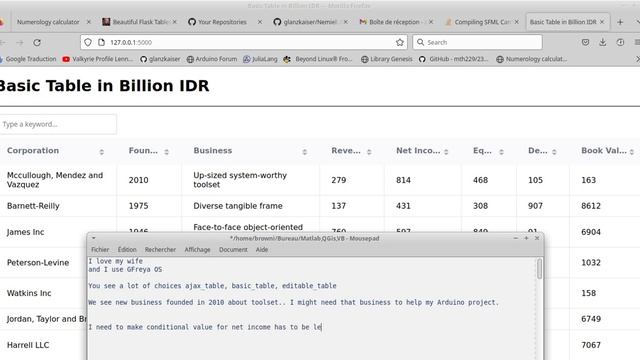Open the Google Traduction bookmark
The height and width of the screenshot is (360, 640).
click(x=28, y=59)
